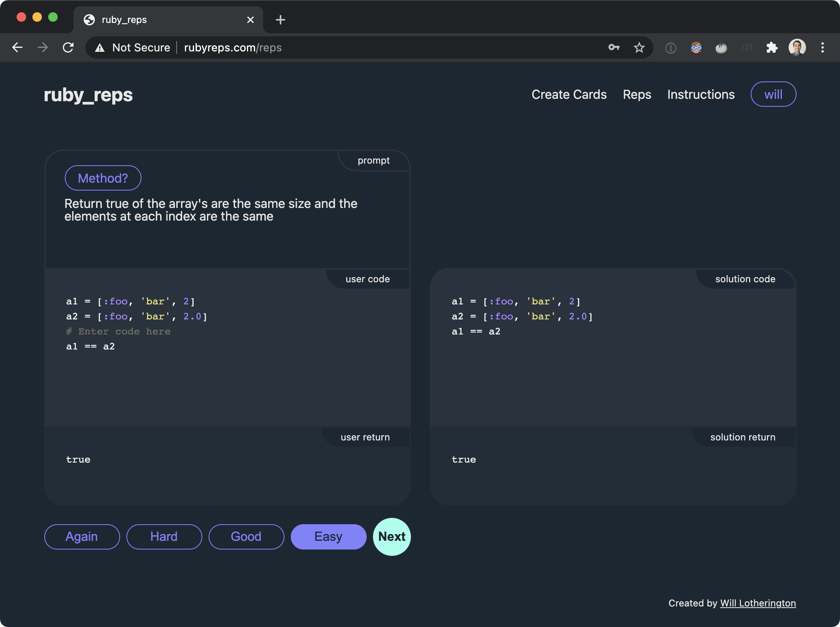Reveal the Method? hint

[x=103, y=178]
